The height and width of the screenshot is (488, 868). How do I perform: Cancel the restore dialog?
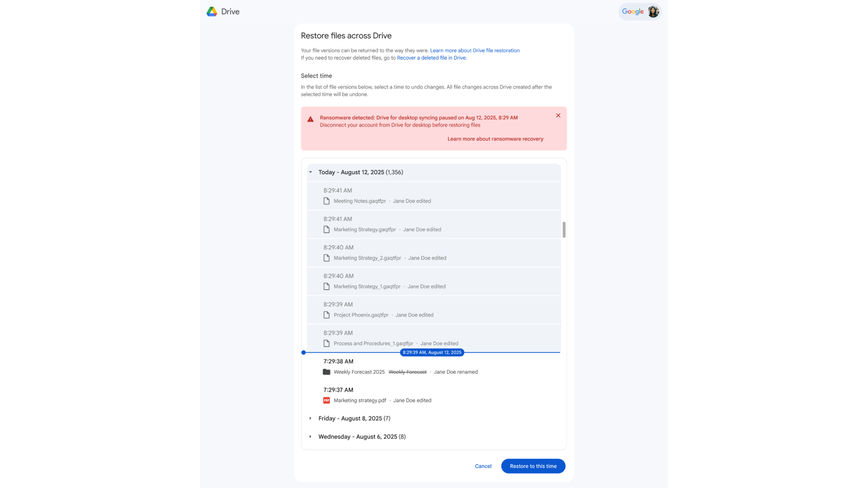point(483,466)
